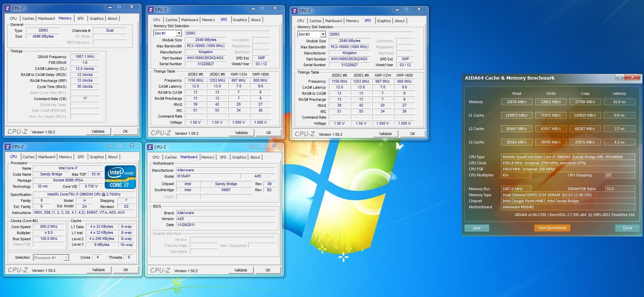Screen dimensions: 644x297
Task: Click the DRAM Frequency 1067.1 MHz value
Action: [85, 57]
